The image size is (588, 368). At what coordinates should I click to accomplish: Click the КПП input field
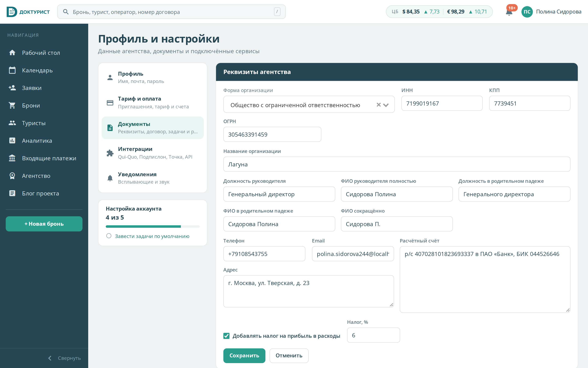pyautogui.click(x=529, y=103)
